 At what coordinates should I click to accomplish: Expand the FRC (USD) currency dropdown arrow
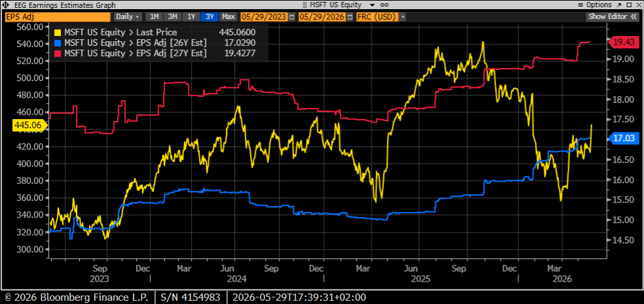(x=403, y=17)
